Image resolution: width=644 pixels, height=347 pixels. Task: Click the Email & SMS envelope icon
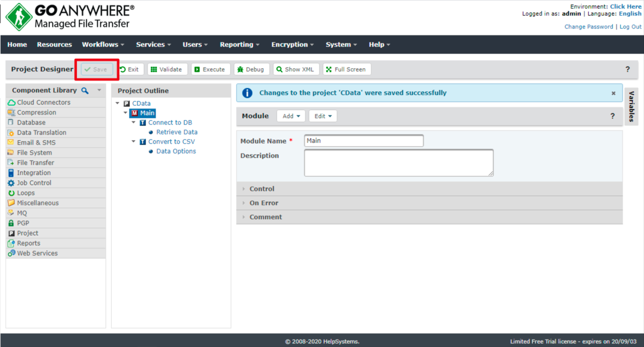tap(11, 143)
